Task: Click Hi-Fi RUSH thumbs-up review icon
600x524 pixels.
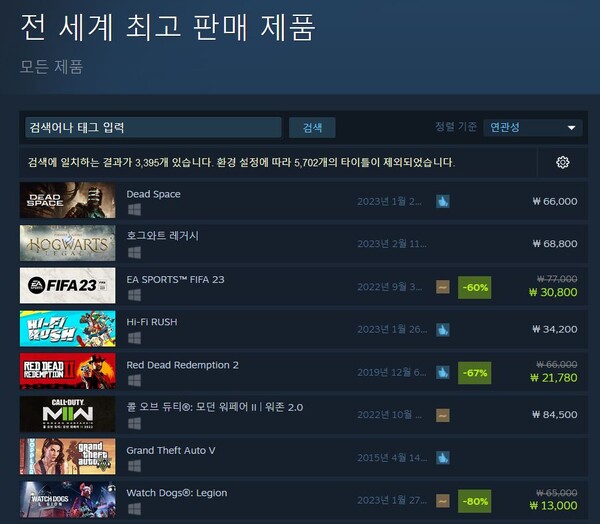Action: [443, 330]
